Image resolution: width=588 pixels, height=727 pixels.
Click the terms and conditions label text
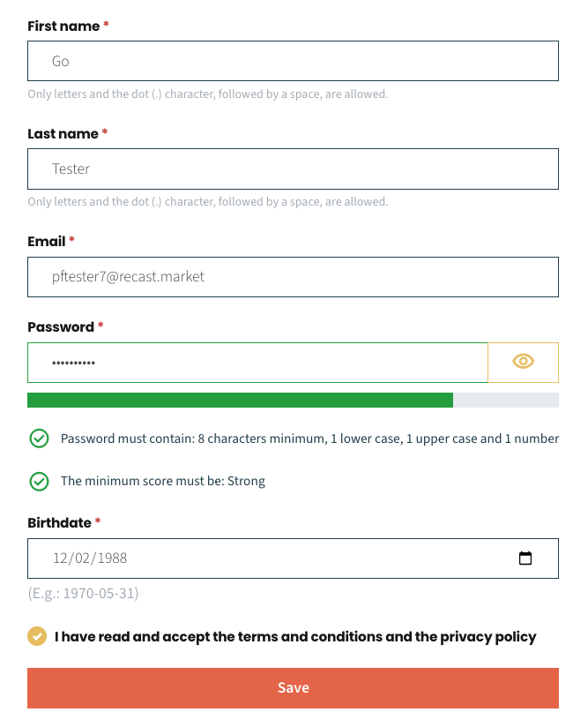click(x=295, y=637)
